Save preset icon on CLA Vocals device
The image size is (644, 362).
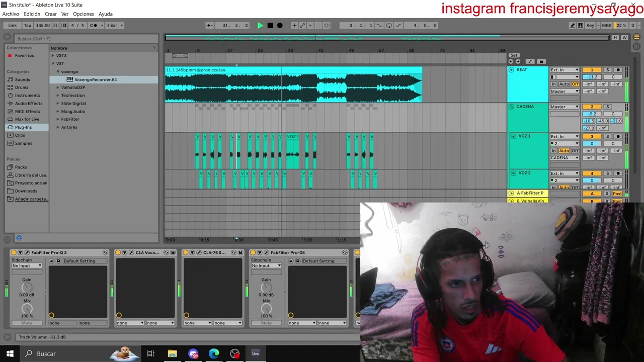173,252
